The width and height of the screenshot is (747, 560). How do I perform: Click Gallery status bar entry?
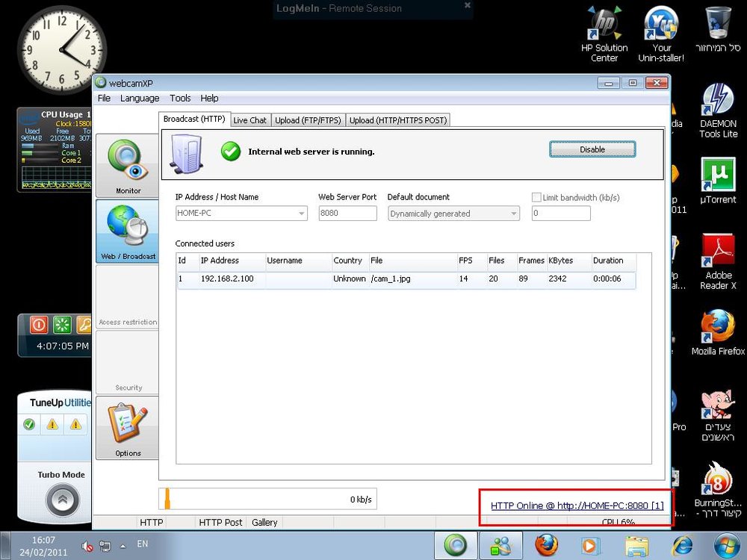[x=264, y=523]
